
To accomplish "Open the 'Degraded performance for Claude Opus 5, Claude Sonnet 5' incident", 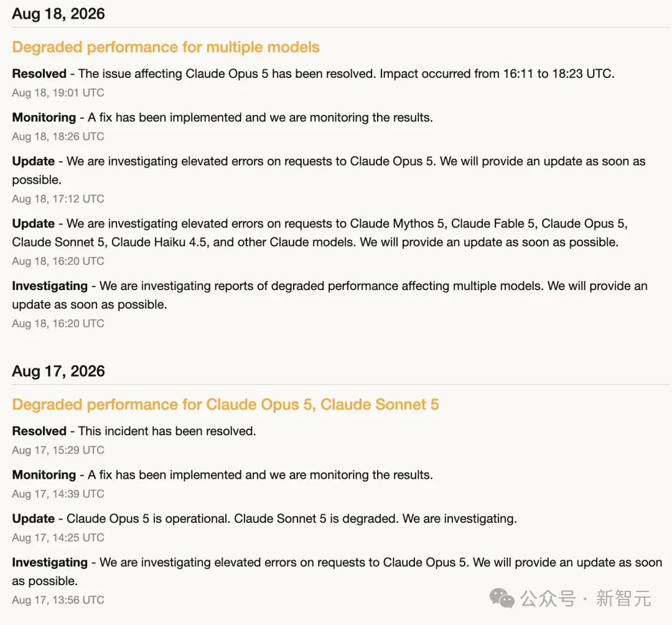I will click(x=225, y=405).
